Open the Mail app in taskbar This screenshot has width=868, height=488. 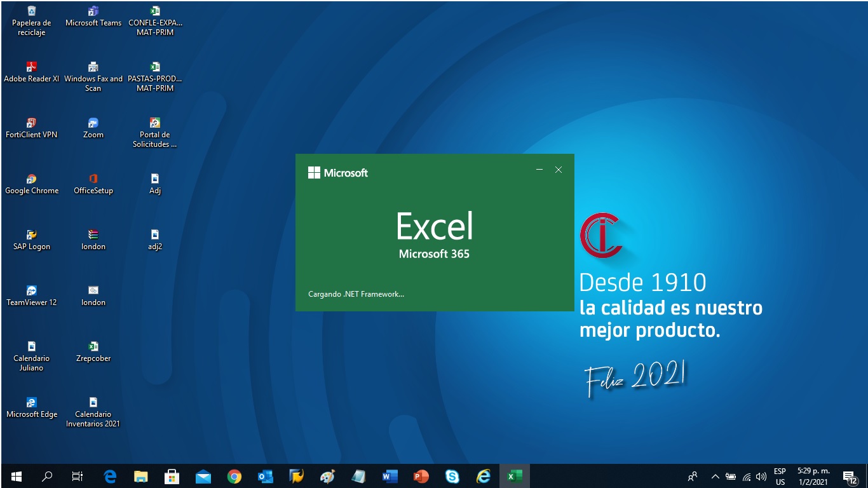point(203,476)
